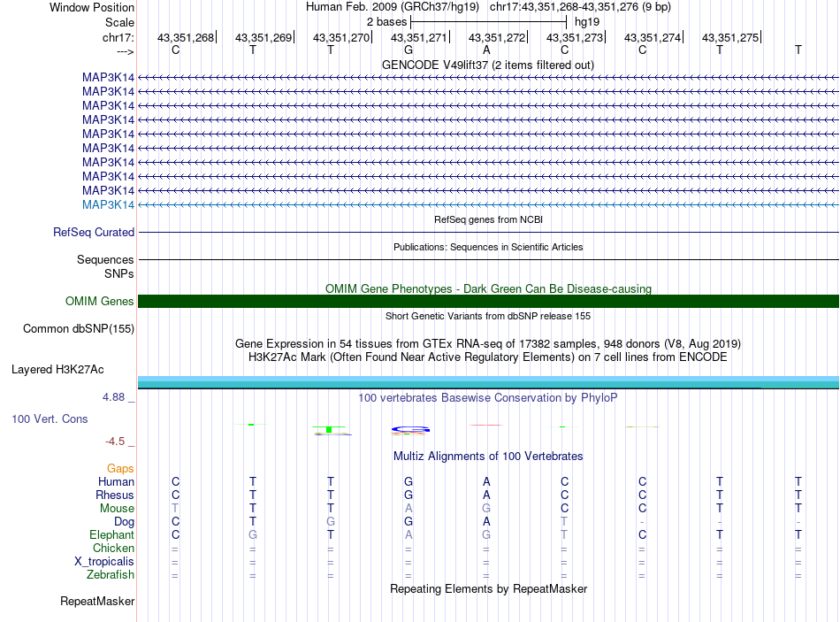Viewport: 840px width, 622px height.
Task: Select the Elephant alignment row label
Action: 111,535
